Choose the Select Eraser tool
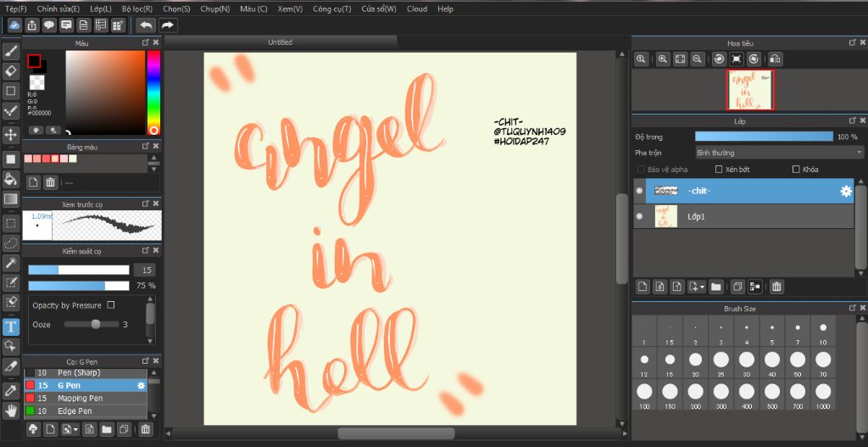 click(11, 303)
